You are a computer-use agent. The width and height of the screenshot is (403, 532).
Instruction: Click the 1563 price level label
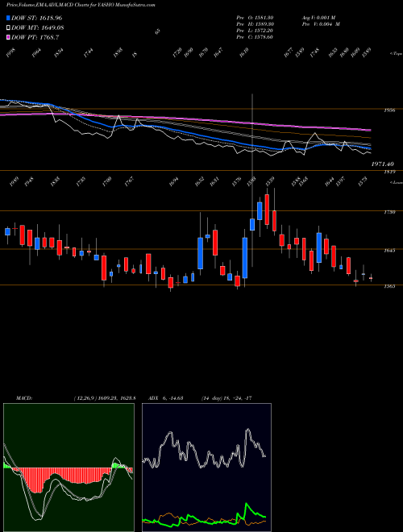tap(390, 286)
